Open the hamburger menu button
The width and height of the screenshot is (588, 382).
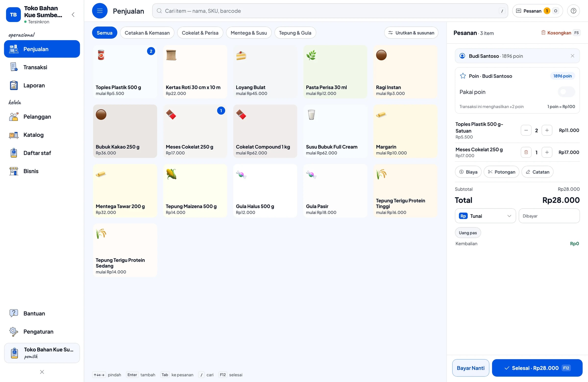(99, 11)
